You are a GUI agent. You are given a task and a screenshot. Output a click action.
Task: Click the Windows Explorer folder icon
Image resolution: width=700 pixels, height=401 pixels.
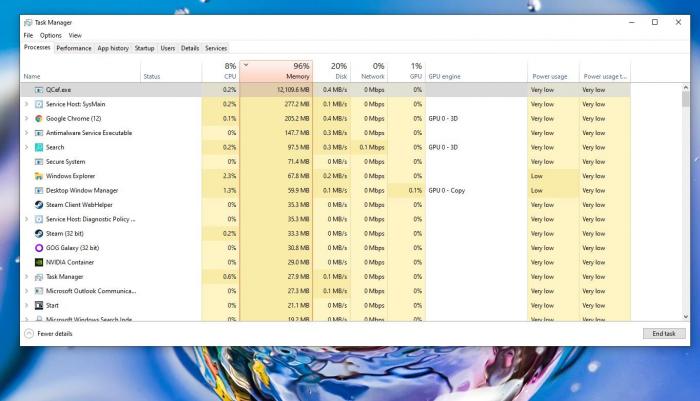pyautogui.click(x=39, y=176)
